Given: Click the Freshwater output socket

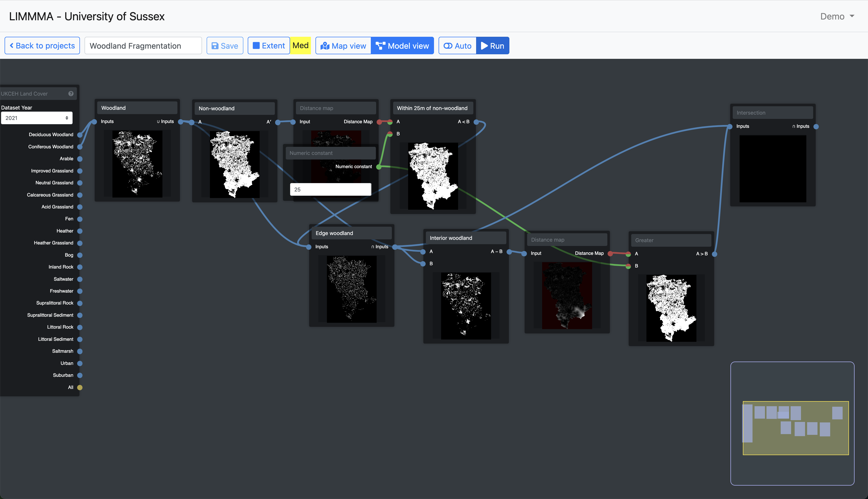Looking at the screenshot, I should click(x=80, y=291).
